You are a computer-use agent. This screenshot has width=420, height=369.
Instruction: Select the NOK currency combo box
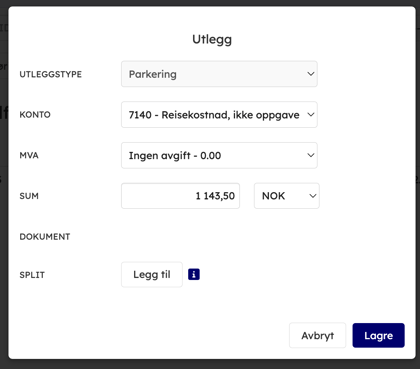point(287,196)
